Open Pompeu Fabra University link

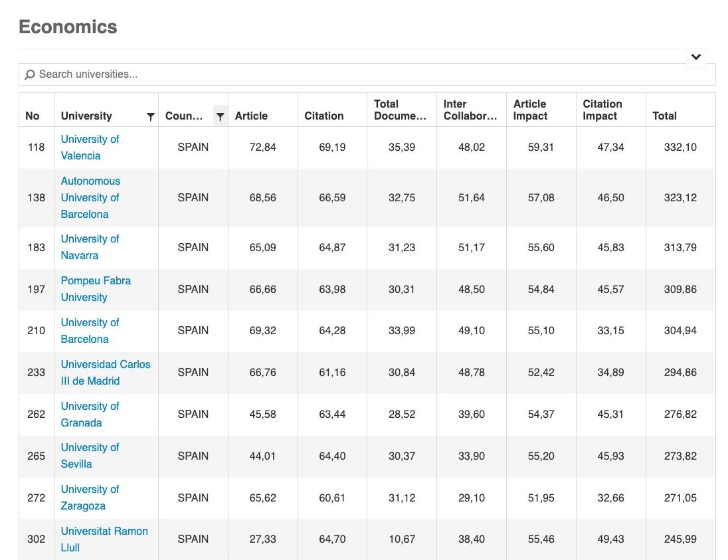(x=96, y=289)
